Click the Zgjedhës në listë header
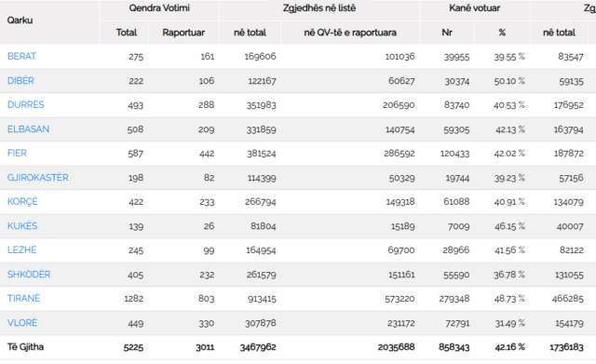 (x=319, y=8)
